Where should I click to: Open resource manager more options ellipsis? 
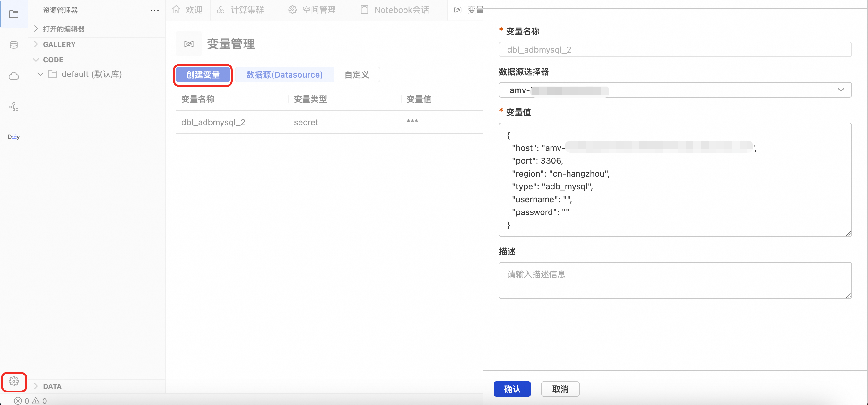pos(155,11)
